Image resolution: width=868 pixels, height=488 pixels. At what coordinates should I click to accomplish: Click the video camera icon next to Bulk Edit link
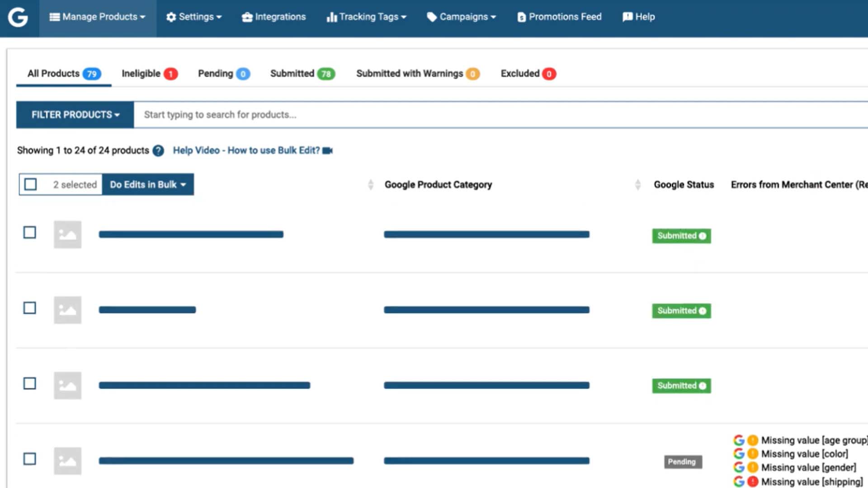click(328, 150)
